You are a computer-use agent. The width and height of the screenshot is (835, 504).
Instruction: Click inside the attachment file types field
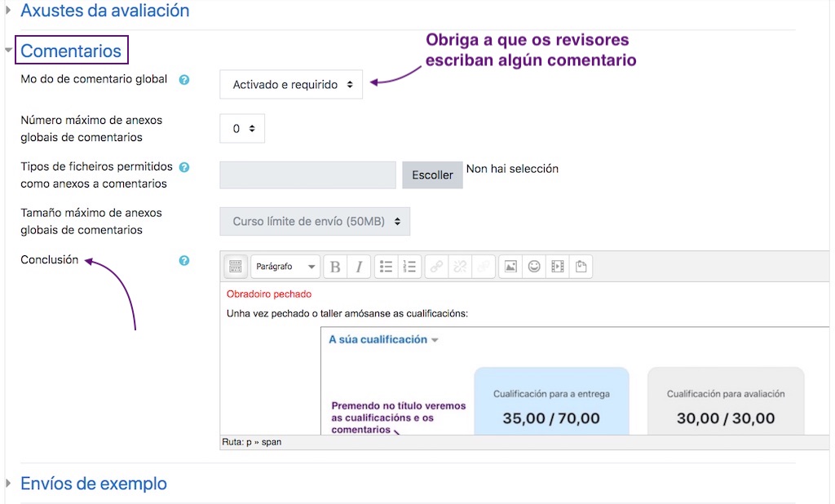pyautogui.click(x=306, y=175)
